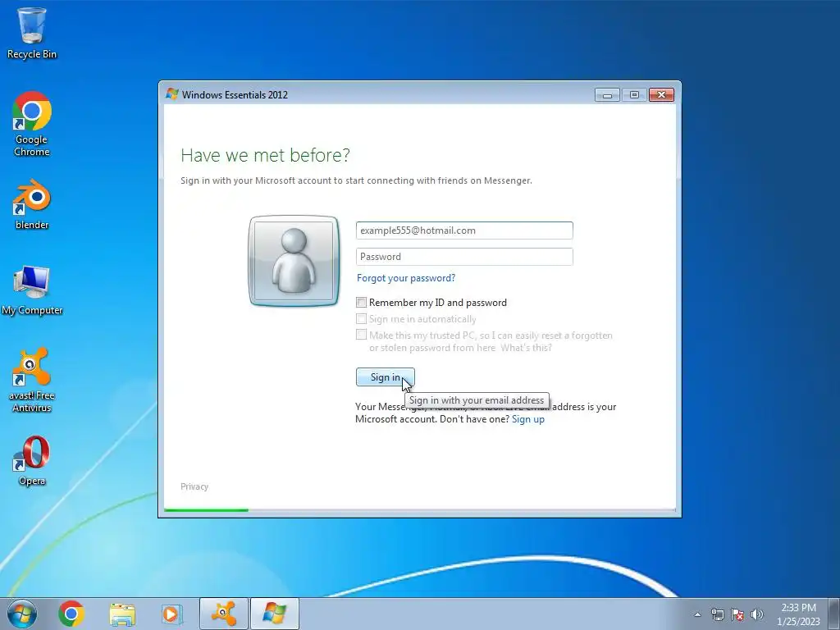Switch to Windows Essentials taskbar button
This screenshot has width=840, height=630.
[274, 614]
